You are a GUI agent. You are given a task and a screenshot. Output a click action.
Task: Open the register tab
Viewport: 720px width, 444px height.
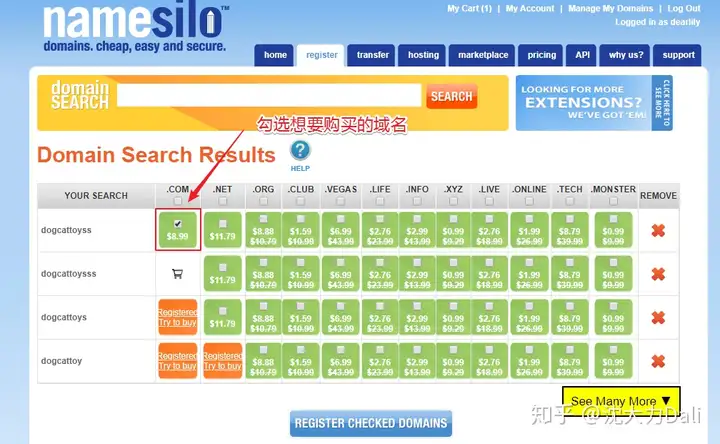(x=321, y=55)
